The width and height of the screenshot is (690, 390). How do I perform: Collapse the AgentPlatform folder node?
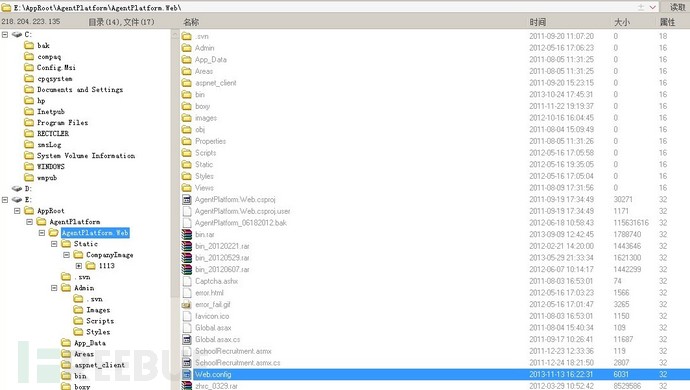(29, 221)
